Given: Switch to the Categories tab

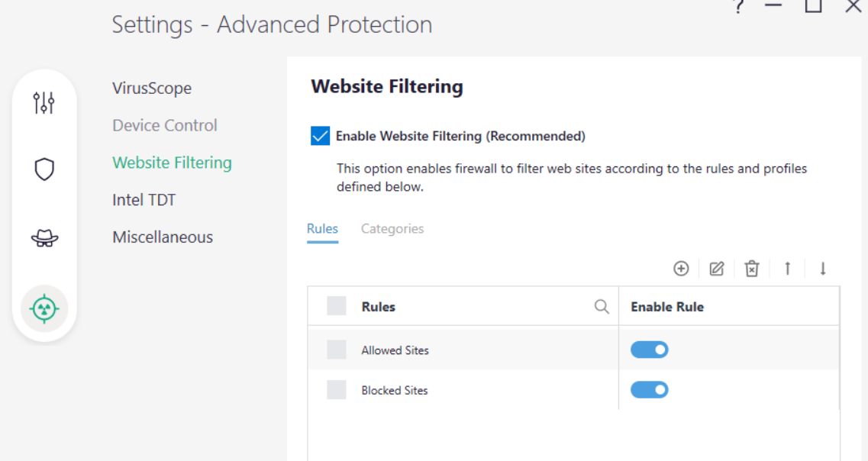Looking at the screenshot, I should 392,228.
